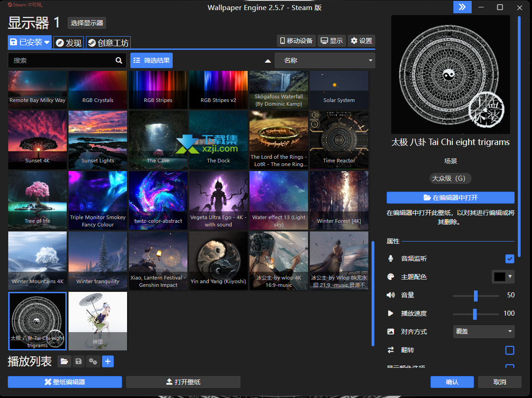Select 神里 wallpaper thumbnail
532x398 pixels.
[98, 321]
